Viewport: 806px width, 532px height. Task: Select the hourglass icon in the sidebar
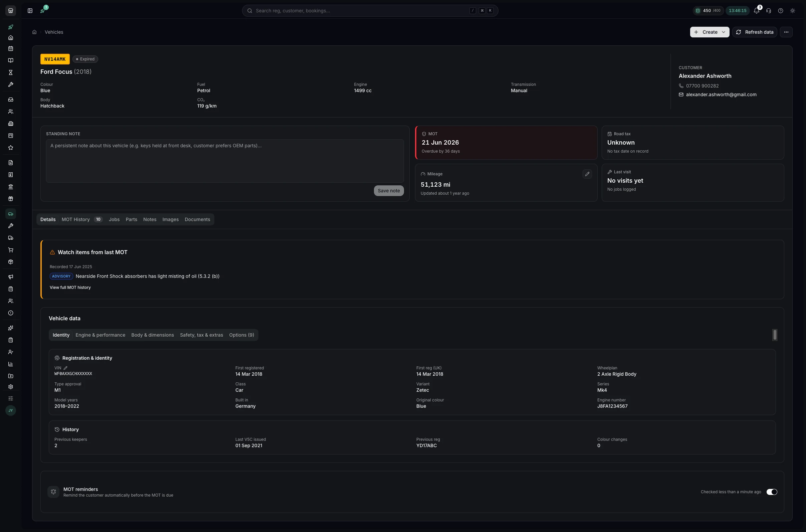(10, 72)
